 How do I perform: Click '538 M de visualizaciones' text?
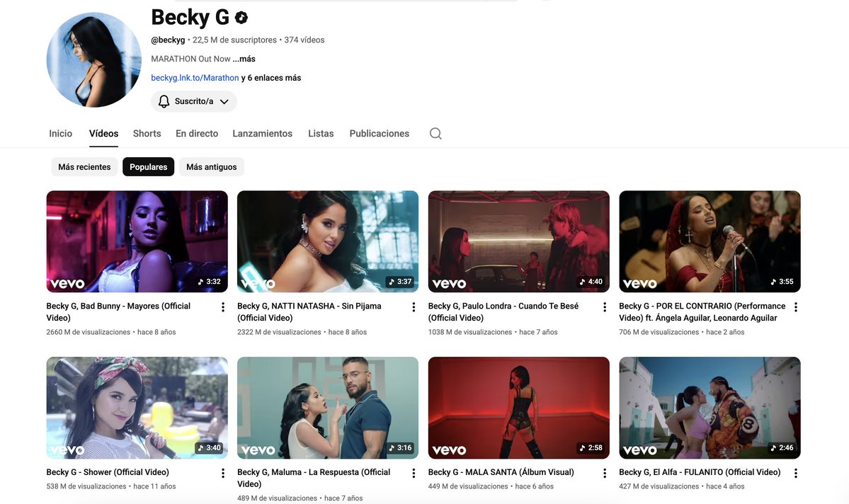(x=86, y=486)
